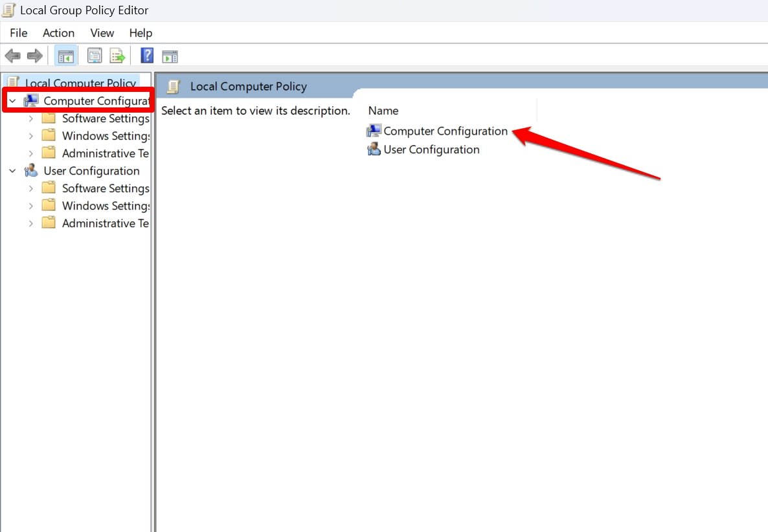Image resolution: width=768 pixels, height=532 pixels.
Task: Select Windows Settings under User Configuration
Action: coord(104,205)
